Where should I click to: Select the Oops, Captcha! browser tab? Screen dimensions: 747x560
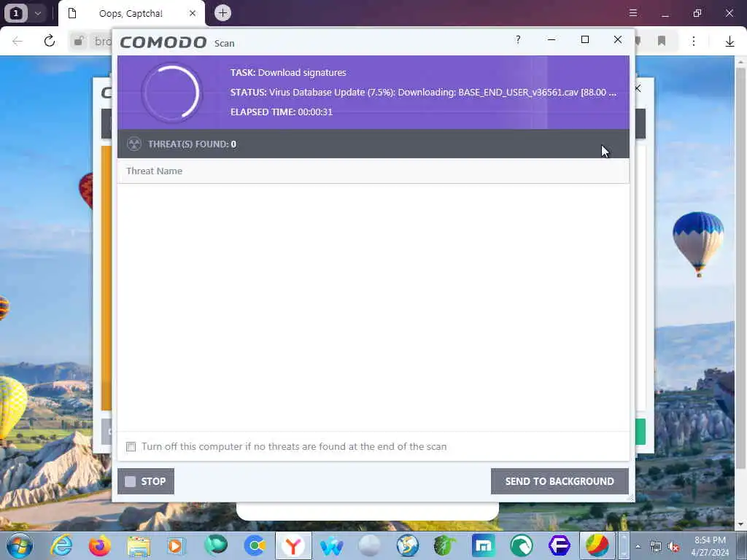click(131, 13)
